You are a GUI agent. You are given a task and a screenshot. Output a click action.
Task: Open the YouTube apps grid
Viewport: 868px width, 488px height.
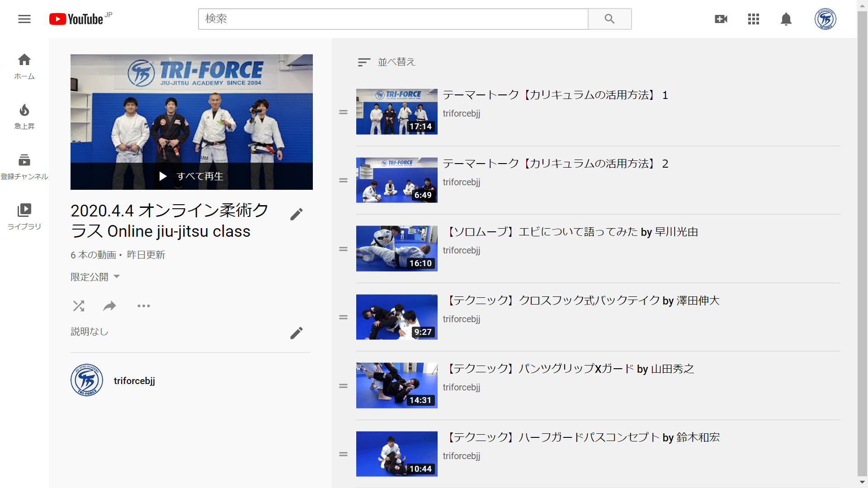click(754, 19)
